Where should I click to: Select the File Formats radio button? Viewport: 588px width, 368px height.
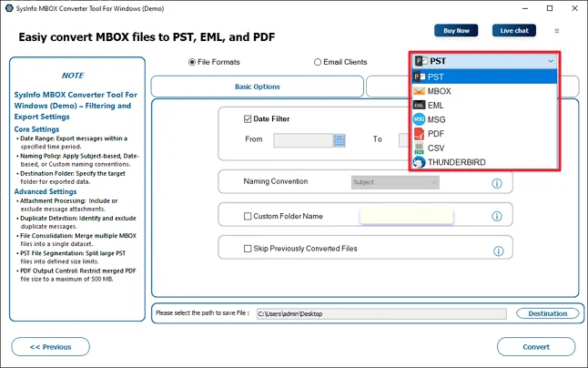(192, 62)
